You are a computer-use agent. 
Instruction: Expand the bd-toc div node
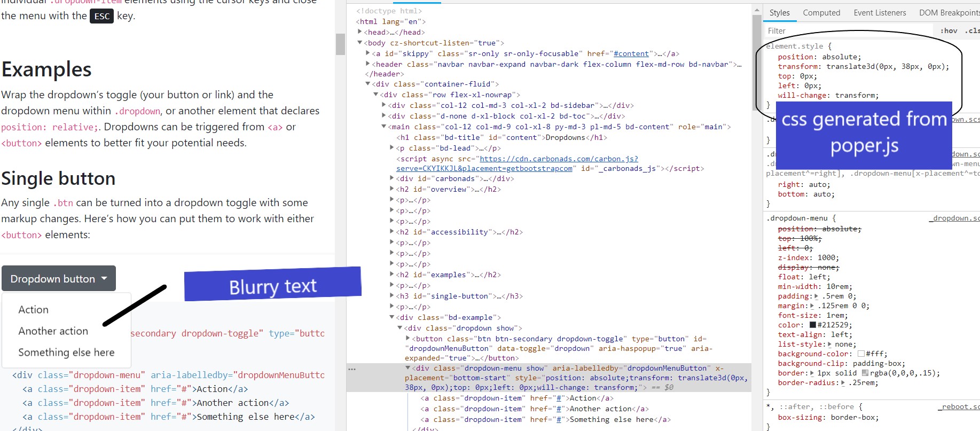click(384, 116)
